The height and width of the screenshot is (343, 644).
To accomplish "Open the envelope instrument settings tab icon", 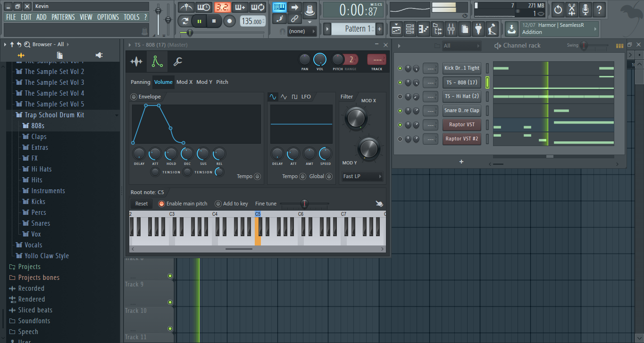I will (157, 61).
